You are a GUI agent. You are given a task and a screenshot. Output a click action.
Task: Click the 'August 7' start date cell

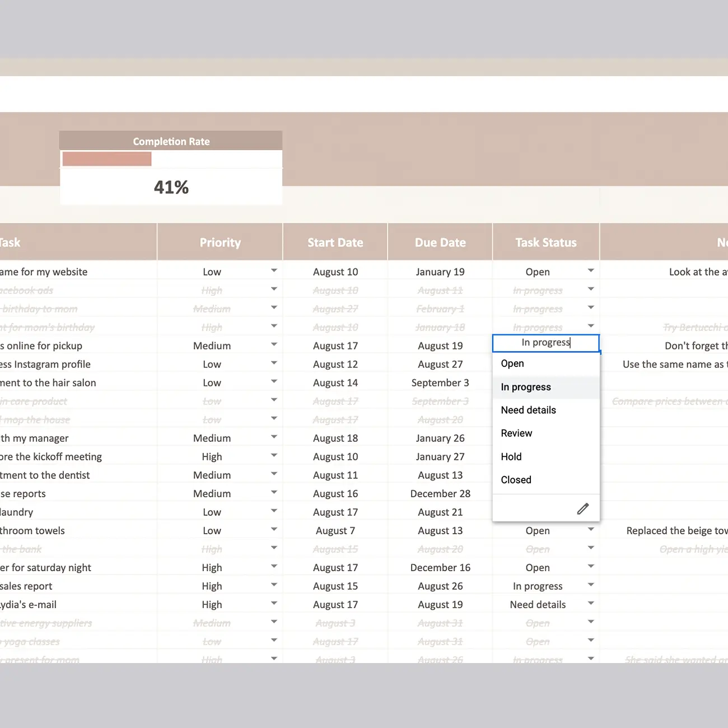point(335,531)
